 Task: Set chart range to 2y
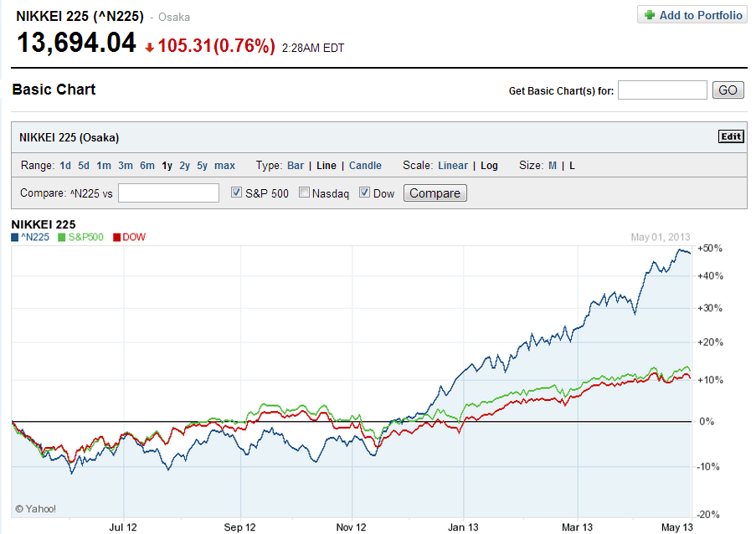185,166
